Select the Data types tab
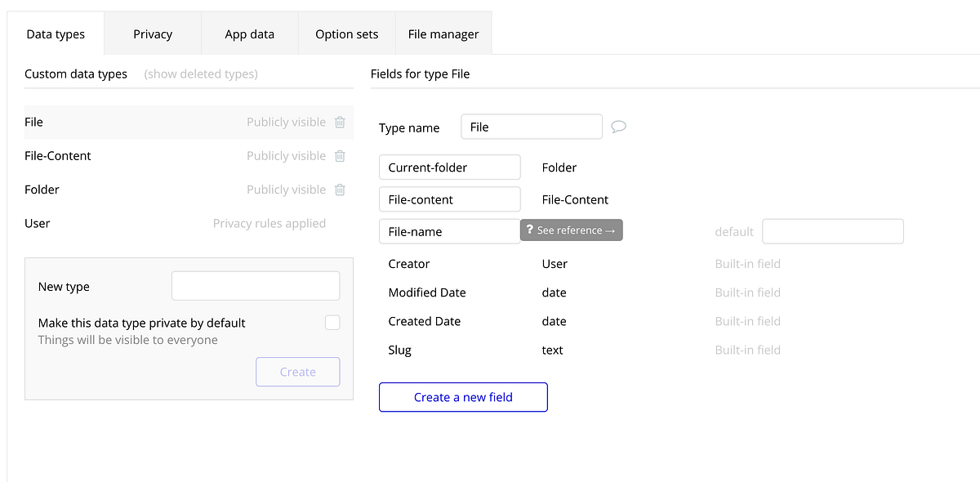The width and height of the screenshot is (980, 482). pyautogui.click(x=56, y=33)
